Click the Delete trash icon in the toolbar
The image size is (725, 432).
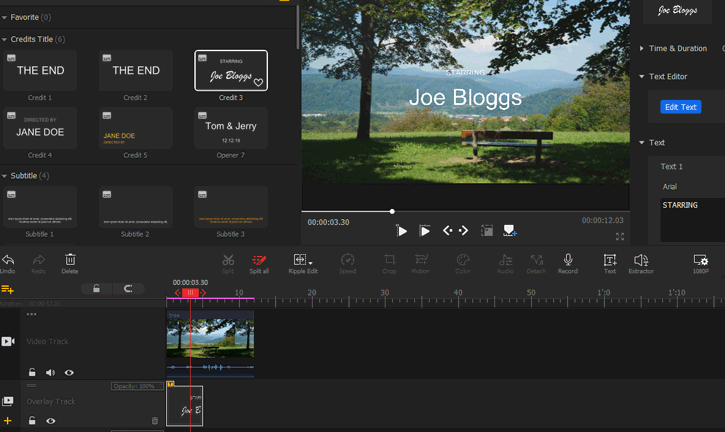(x=70, y=260)
